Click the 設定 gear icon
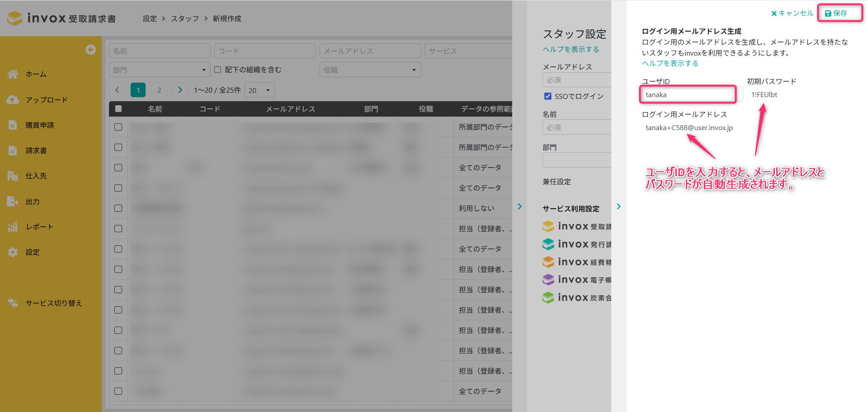This screenshot has width=868, height=412. coord(13,252)
